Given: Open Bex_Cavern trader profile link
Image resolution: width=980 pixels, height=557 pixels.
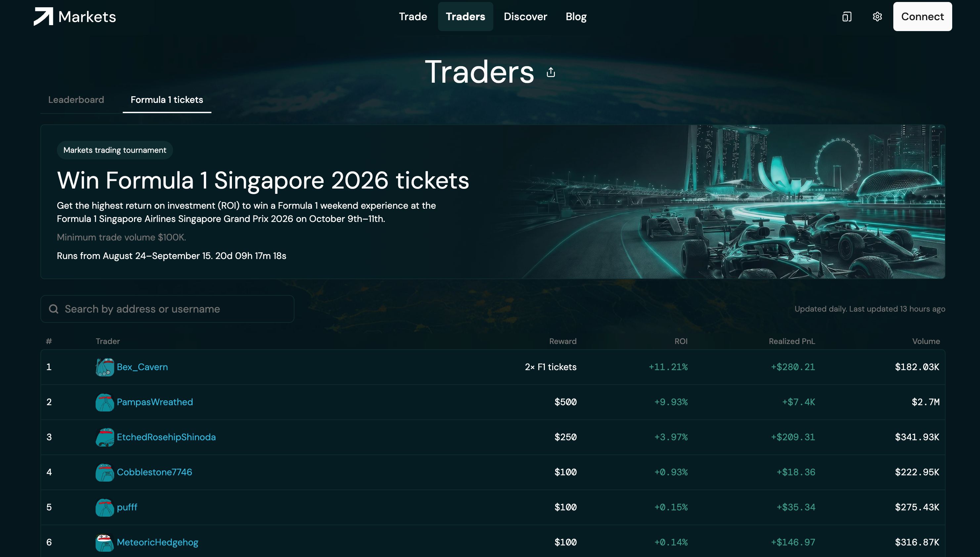Looking at the screenshot, I should point(142,367).
